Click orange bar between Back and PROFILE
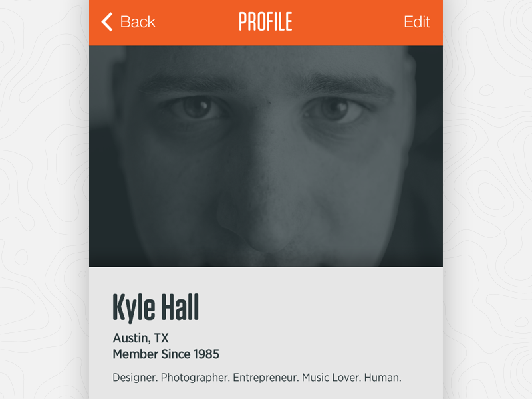The height and width of the screenshot is (399, 532). click(196, 22)
